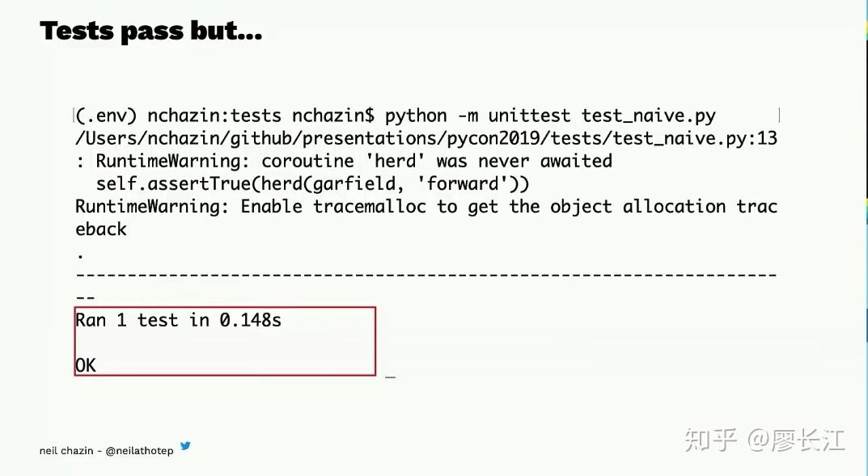
Task: Click the vertical bar ending the command line
Action: pyautogui.click(x=779, y=116)
